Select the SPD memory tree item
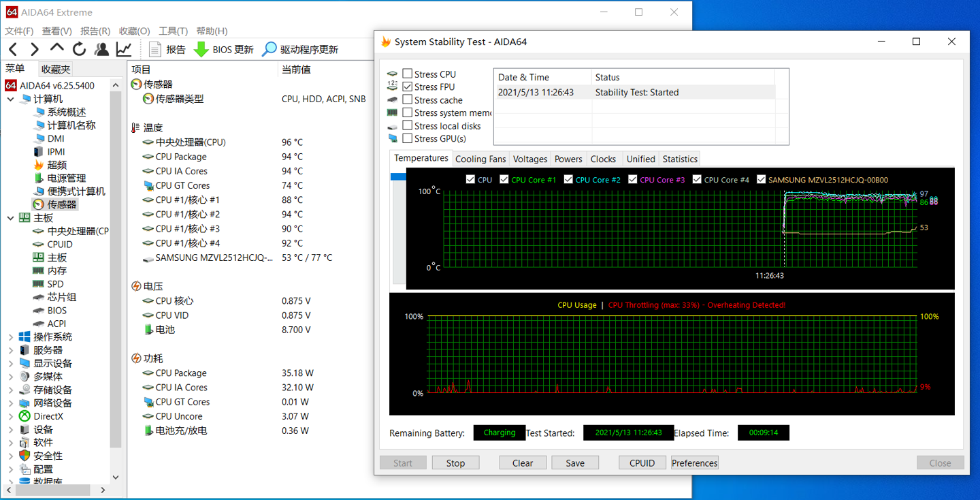The height and width of the screenshot is (500, 980). click(48, 284)
